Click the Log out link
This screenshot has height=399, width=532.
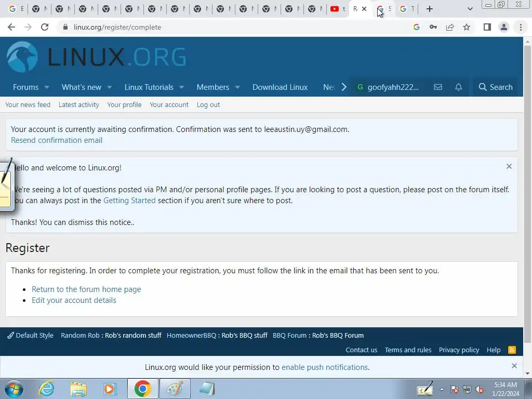pyautogui.click(x=208, y=105)
